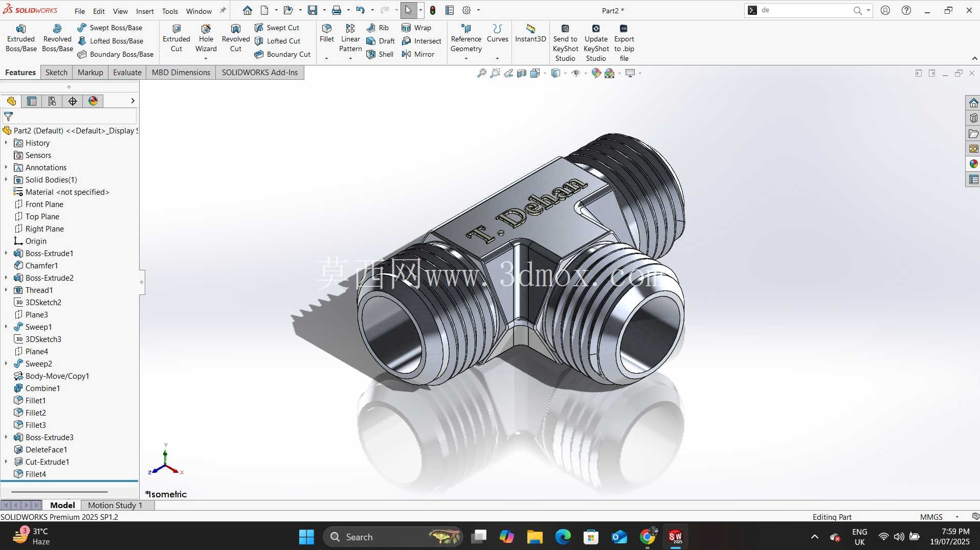This screenshot has height=550, width=980.
Task: Switch to the FeatureManager design tree tab
Action: point(11,101)
